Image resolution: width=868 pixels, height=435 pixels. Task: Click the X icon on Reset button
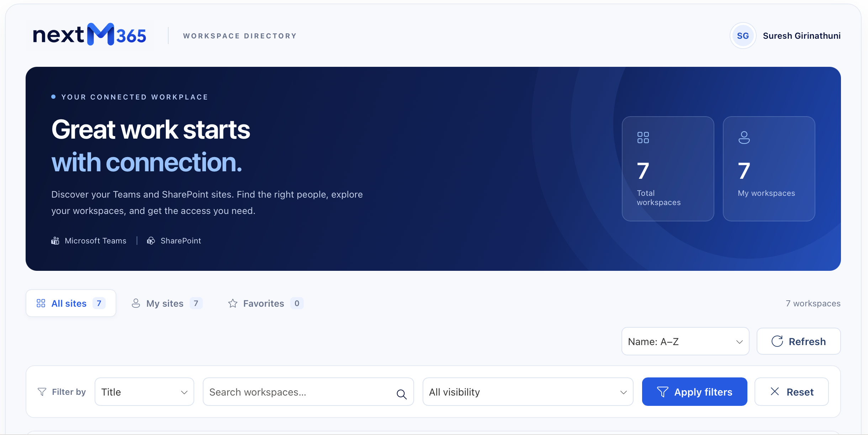pos(775,392)
